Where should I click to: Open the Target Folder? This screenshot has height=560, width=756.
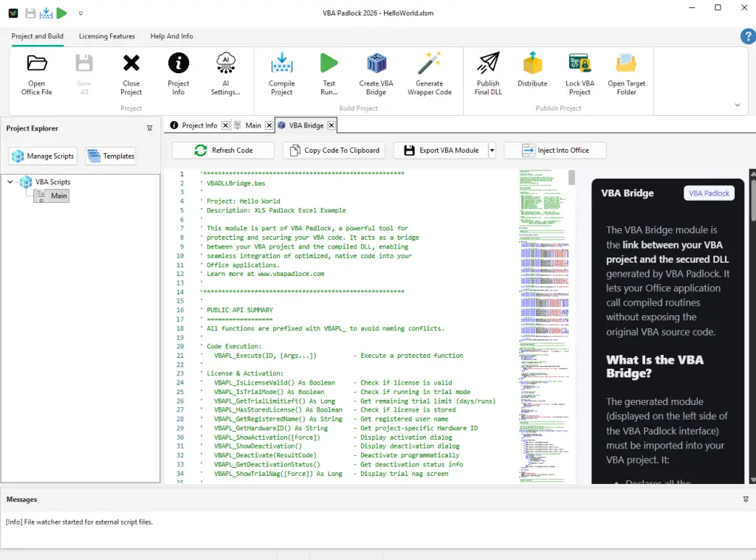click(x=626, y=72)
